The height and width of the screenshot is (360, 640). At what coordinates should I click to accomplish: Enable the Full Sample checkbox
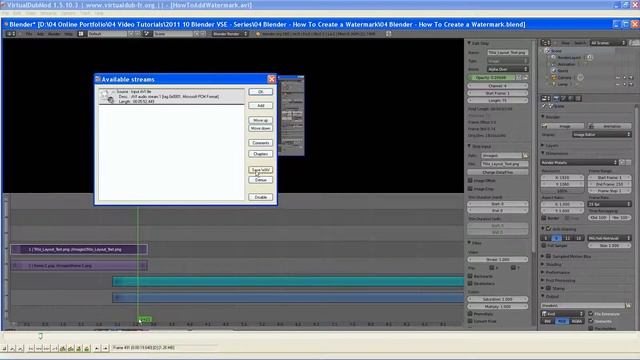[544, 245]
